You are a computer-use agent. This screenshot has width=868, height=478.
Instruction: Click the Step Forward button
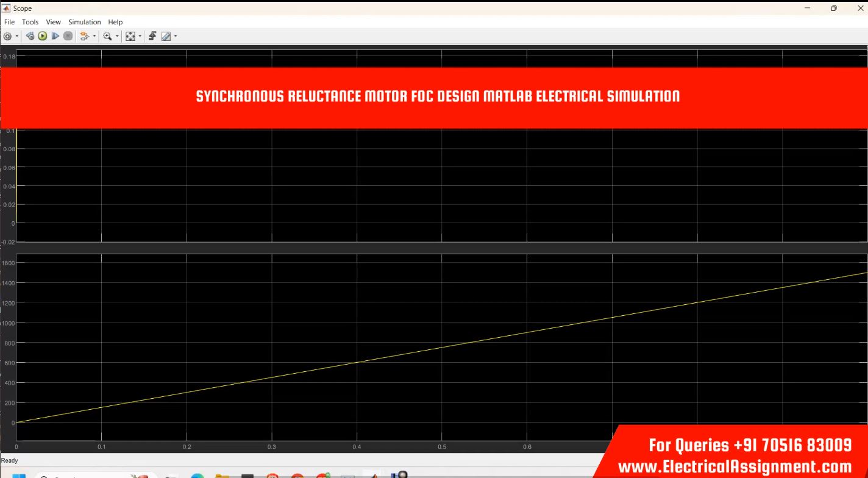point(55,37)
